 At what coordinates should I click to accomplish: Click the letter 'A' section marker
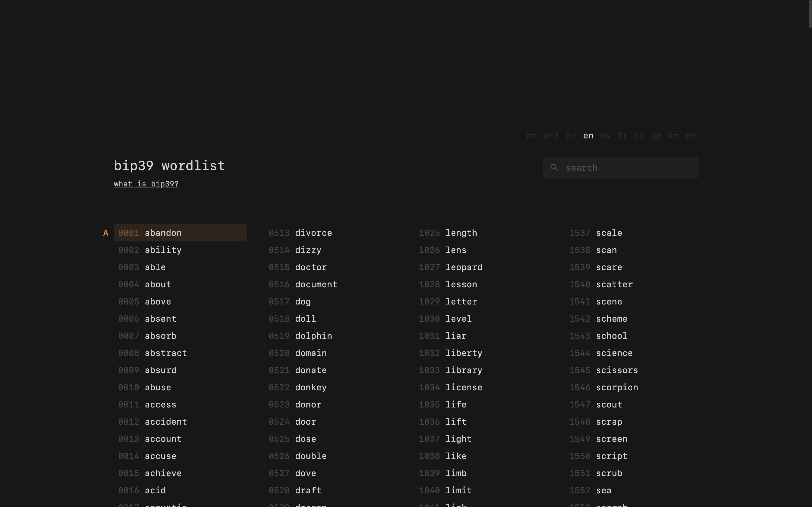[106, 233]
